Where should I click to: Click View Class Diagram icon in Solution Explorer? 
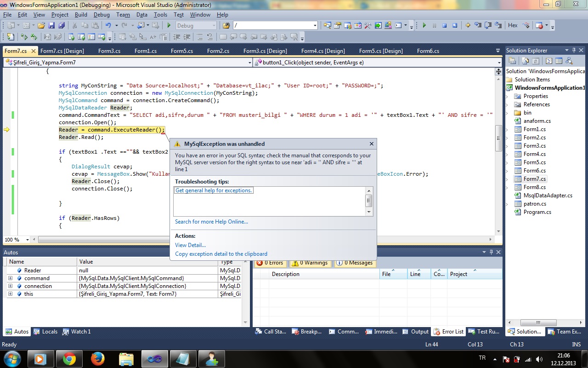(569, 61)
